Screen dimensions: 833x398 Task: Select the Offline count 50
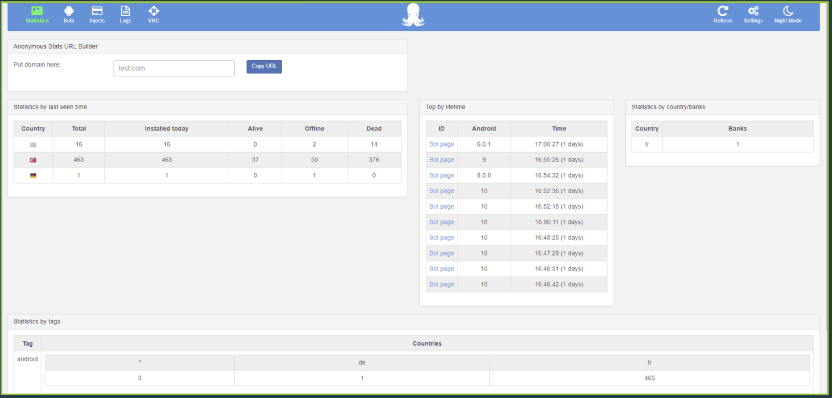(x=314, y=160)
